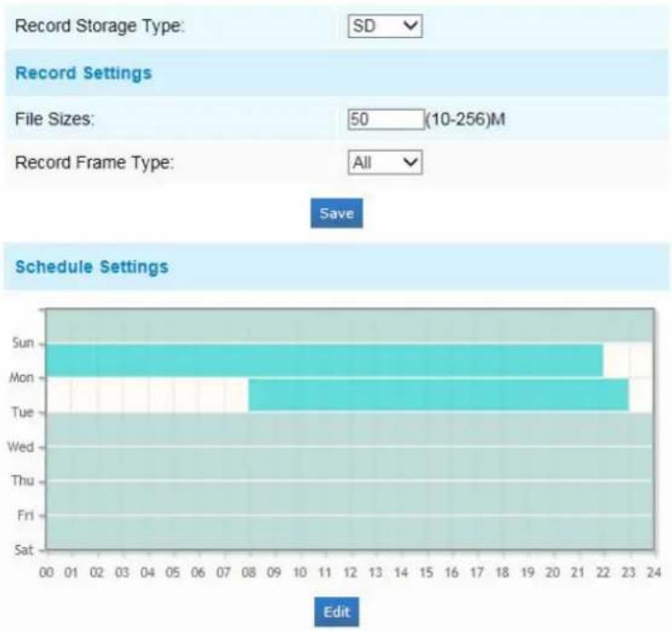Click the Sat day label
672x631 pixels.
pos(24,550)
